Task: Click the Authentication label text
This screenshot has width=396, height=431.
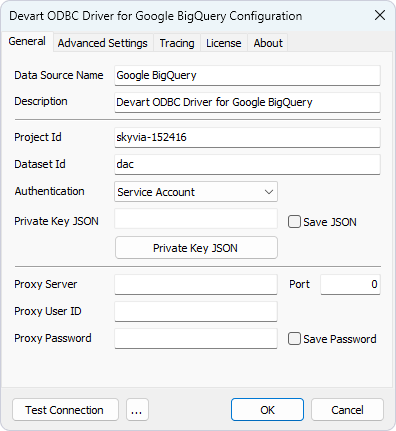Action: click(49, 191)
